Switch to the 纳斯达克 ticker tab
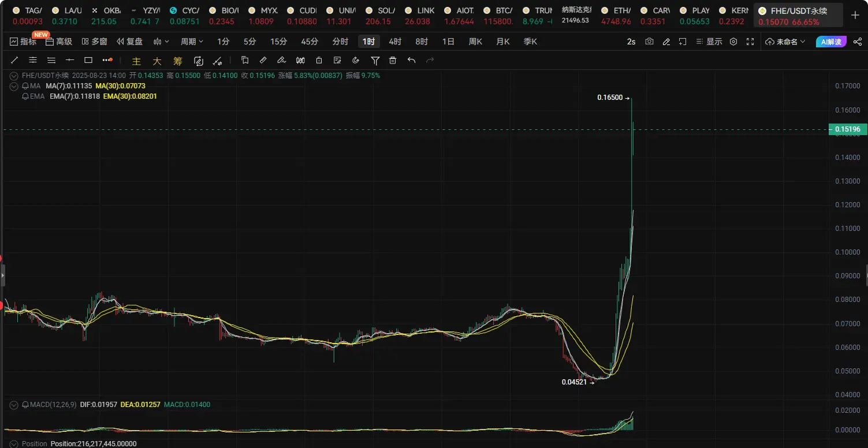This screenshot has width=868, height=448. click(576, 16)
